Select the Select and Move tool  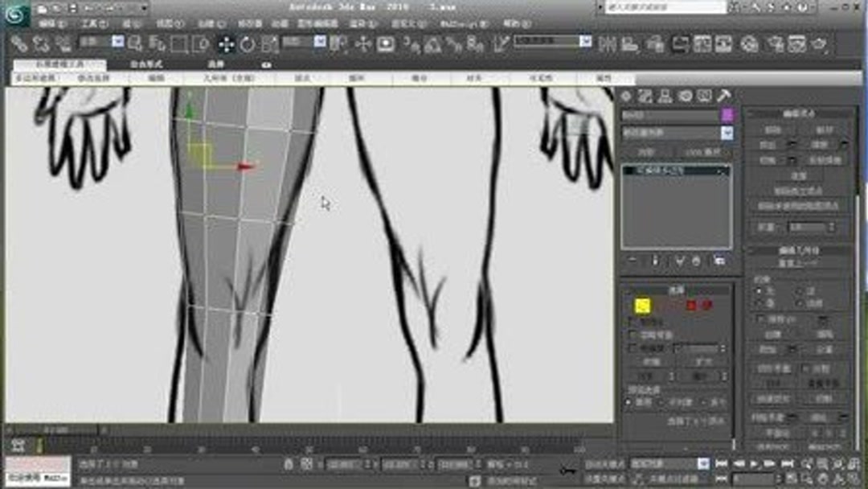click(x=227, y=43)
